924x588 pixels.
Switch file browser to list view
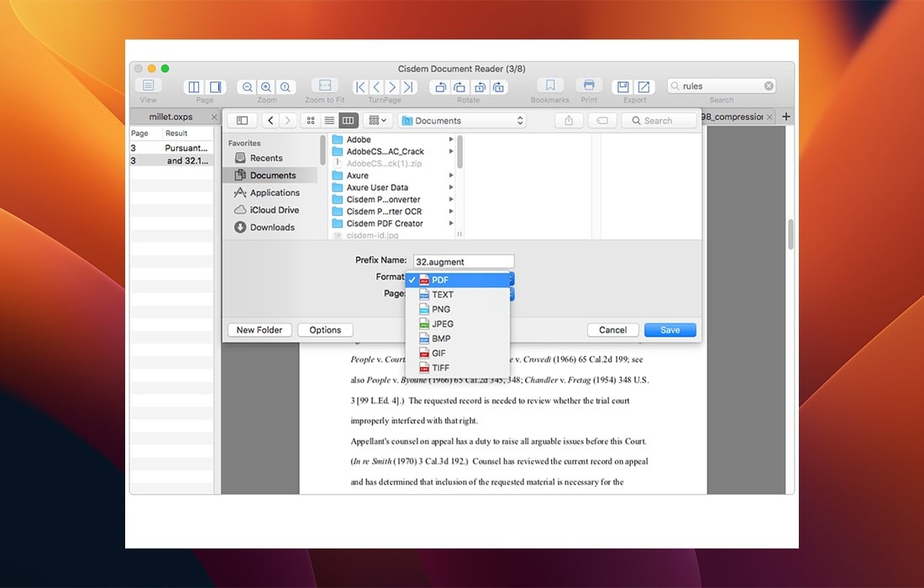point(329,121)
